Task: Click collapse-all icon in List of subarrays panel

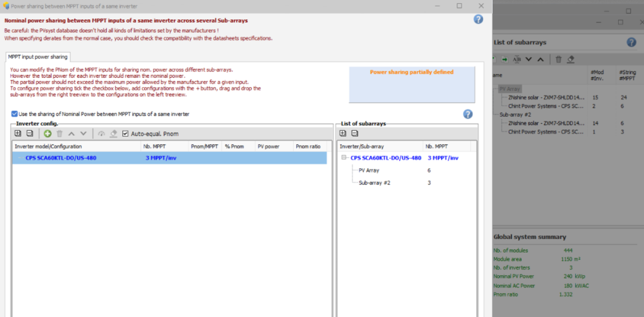Action: pos(354,133)
